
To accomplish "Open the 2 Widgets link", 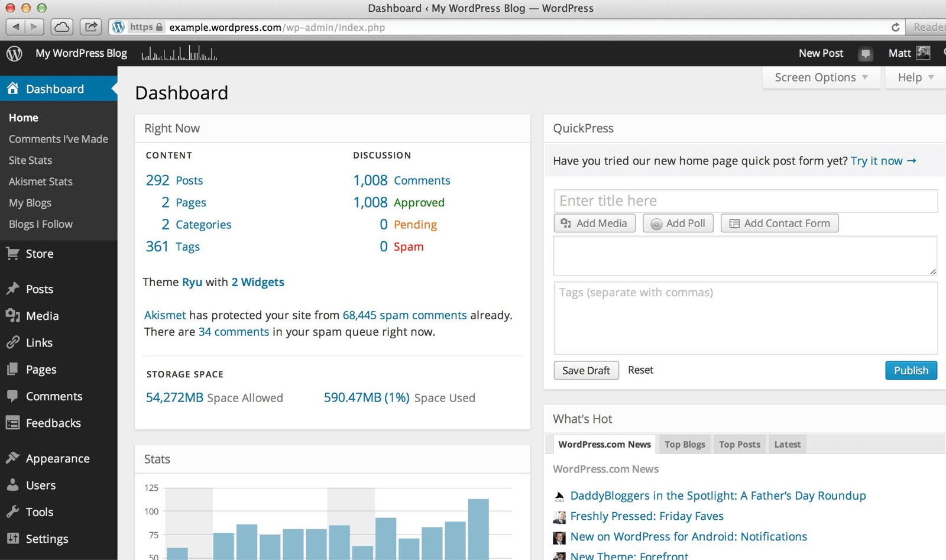I will tap(258, 282).
